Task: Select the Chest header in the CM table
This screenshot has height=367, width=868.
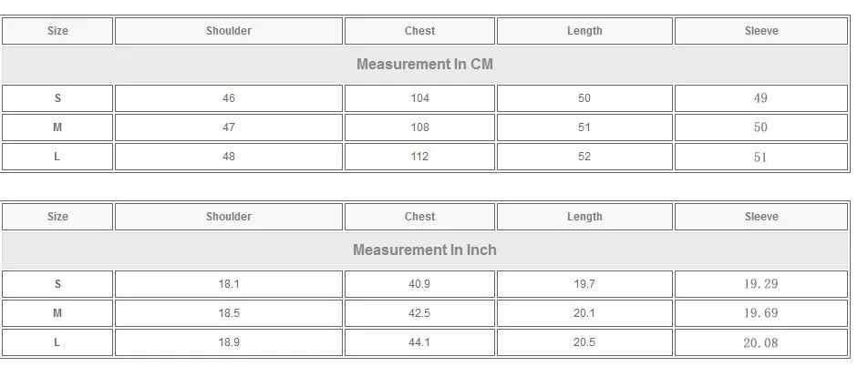Action: click(419, 31)
